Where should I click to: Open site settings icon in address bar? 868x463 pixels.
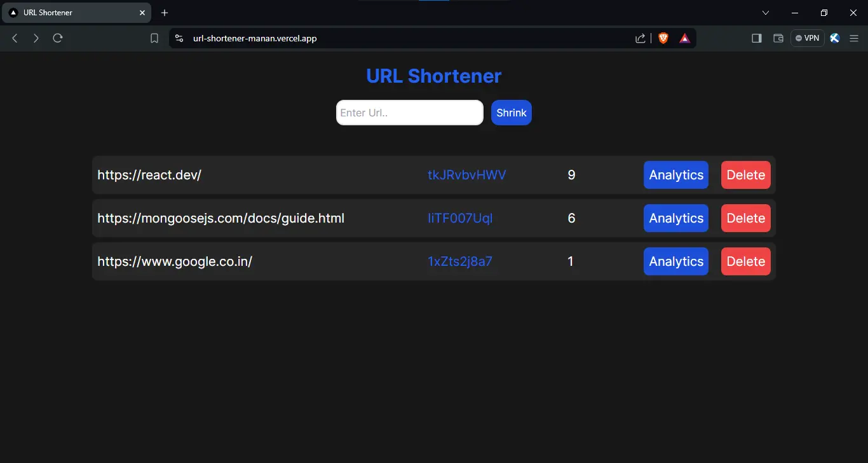179,38
